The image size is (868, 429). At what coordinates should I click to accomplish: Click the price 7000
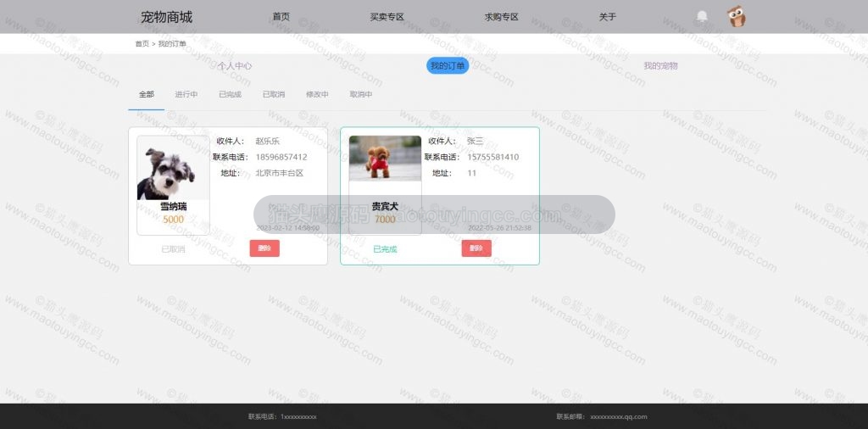pos(386,220)
